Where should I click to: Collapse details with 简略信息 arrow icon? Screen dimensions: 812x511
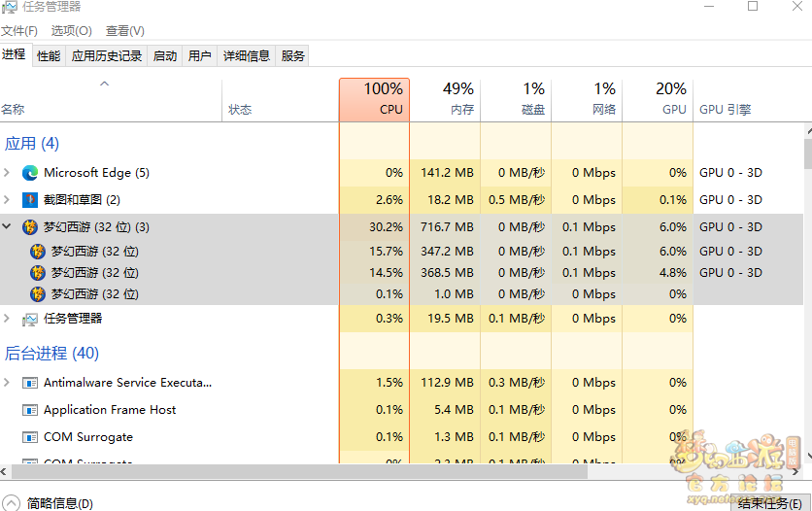11,503
